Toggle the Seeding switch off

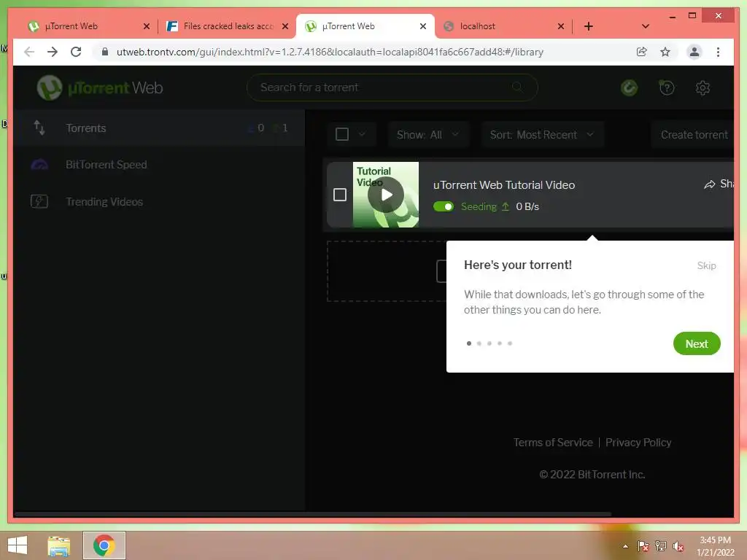click(x=443, y=206)
